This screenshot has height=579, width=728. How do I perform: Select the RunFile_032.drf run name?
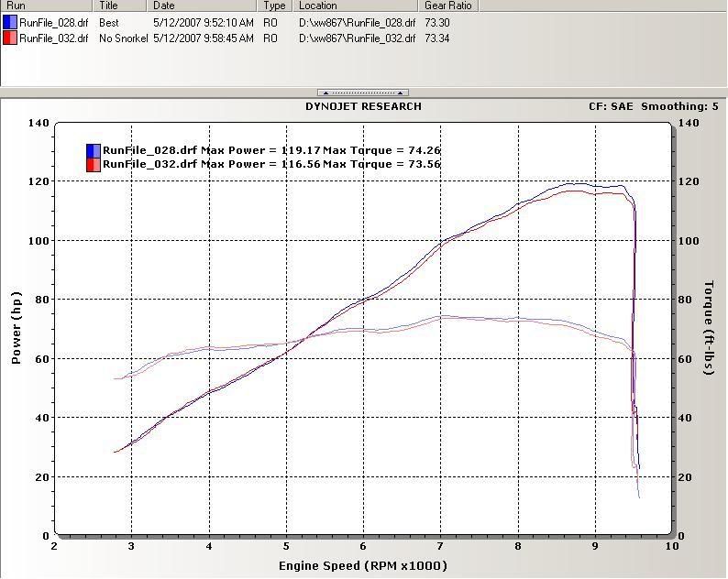(53, 38)
